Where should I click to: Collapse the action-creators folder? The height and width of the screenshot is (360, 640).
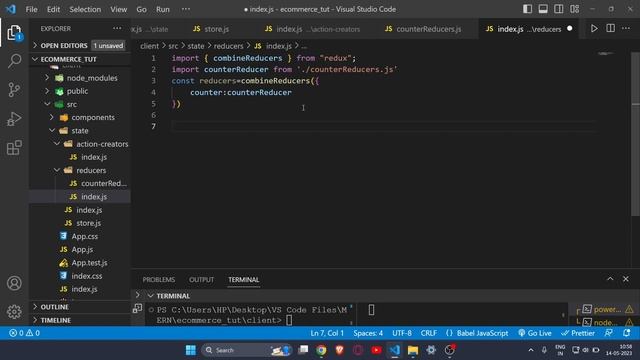tap(102, 144)
